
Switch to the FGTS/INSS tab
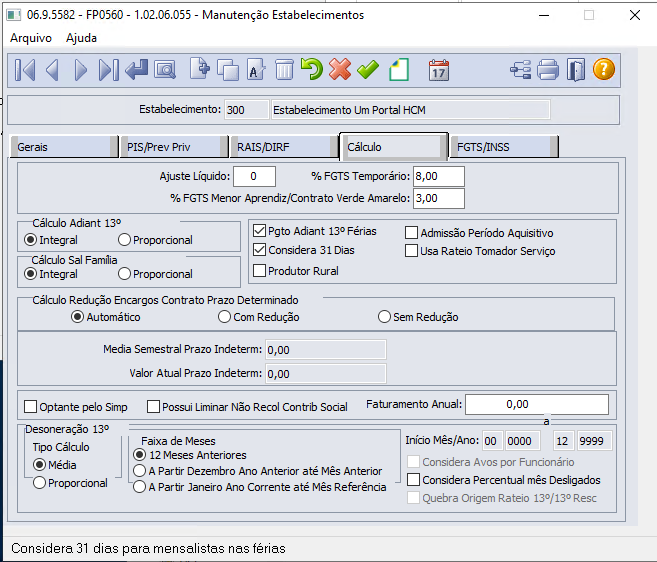coord(504,147)
